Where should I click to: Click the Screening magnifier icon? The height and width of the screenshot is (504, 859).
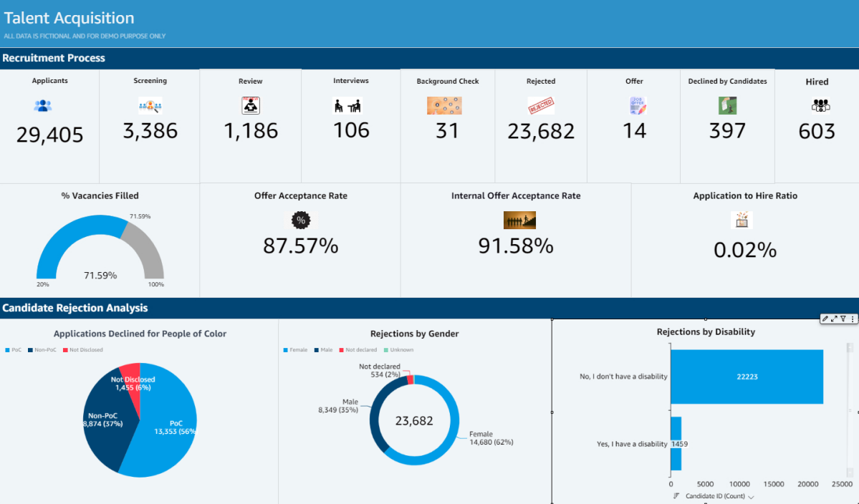pyautogui.click(x=150, y=105)
